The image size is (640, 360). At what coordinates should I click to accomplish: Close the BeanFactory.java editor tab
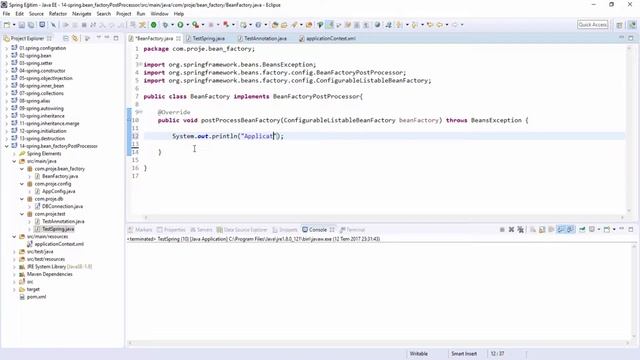(x=178, y=38)
